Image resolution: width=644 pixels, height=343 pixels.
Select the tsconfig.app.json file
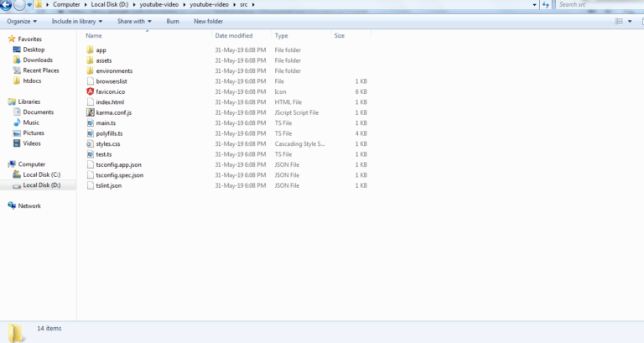tap(118, 164)
